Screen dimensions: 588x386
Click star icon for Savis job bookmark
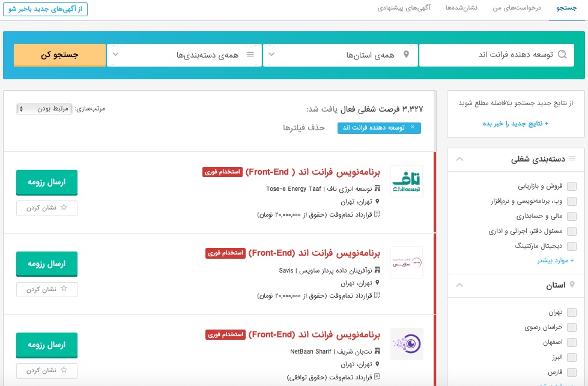pyautogui.click(x=64, y=289)
